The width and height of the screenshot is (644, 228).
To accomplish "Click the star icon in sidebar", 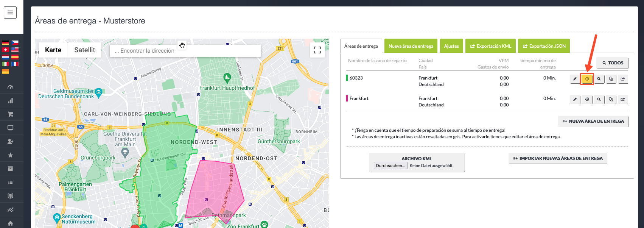I will 10,155.
